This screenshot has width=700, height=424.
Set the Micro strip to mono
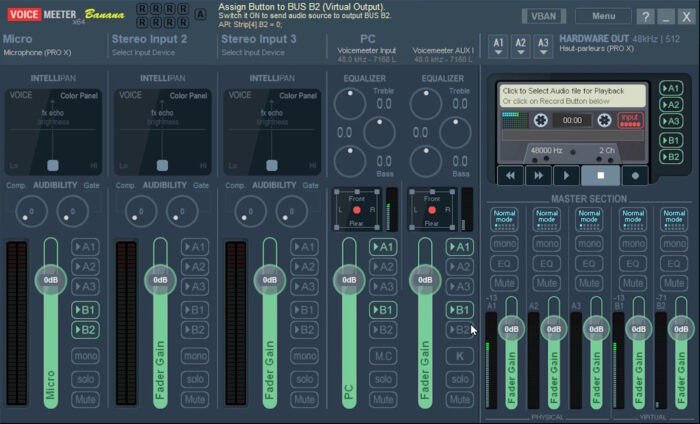tap(85, 356)
